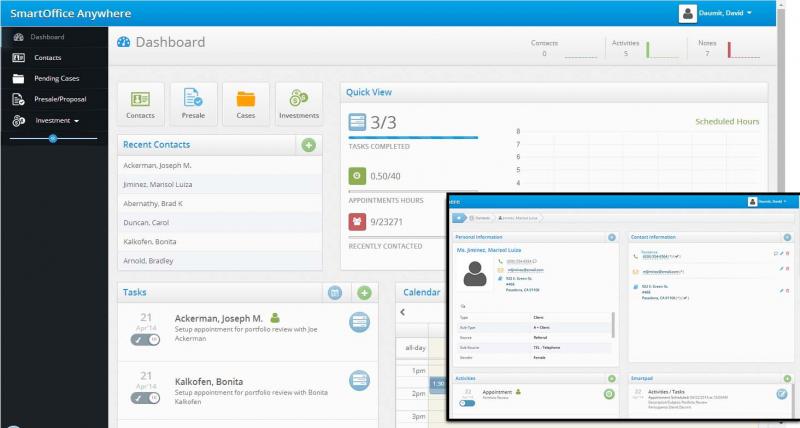The width and height of the screenshot is (800, 428).
Task: Click the Contacts counter in header
Action: click(x=544, y=48)
